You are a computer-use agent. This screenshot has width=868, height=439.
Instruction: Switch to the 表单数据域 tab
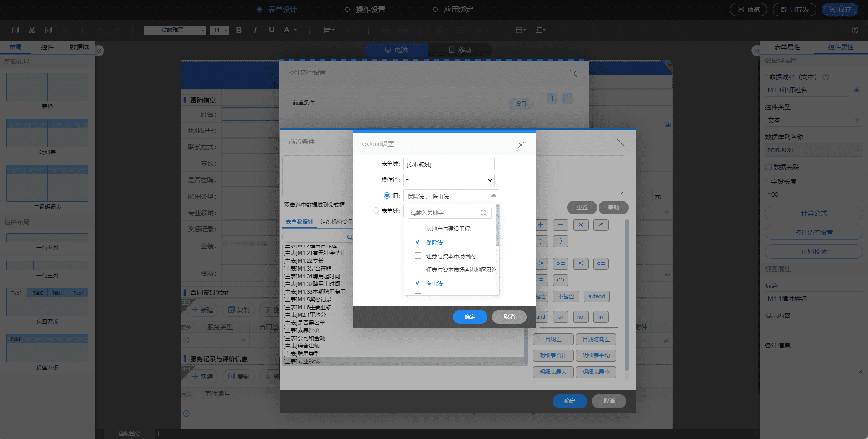point(300,222)
